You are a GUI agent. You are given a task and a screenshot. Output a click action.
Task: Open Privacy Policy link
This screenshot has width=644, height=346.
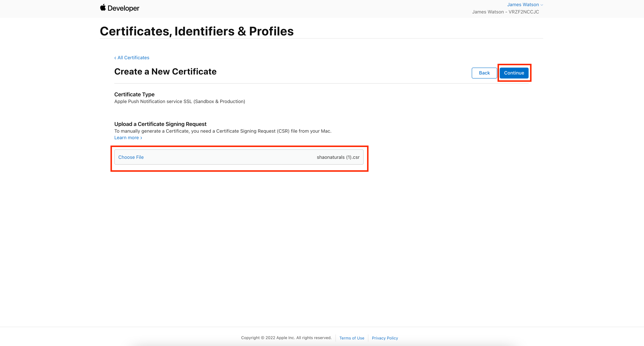(x=385, y=338)
